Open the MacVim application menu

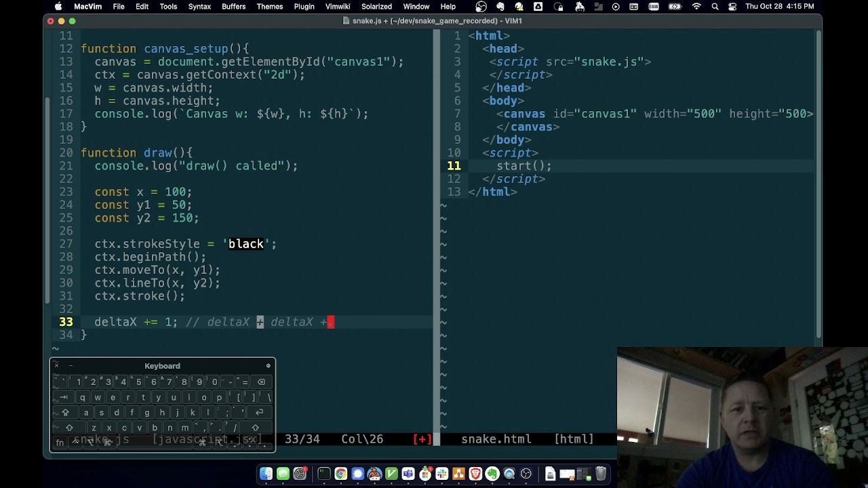point(87,6)
